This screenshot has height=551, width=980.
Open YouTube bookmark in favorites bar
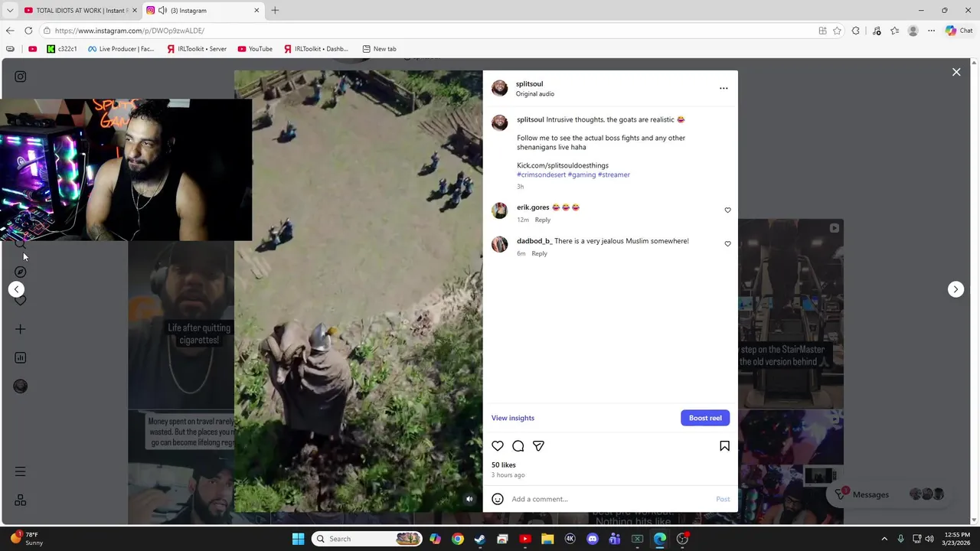255,49
